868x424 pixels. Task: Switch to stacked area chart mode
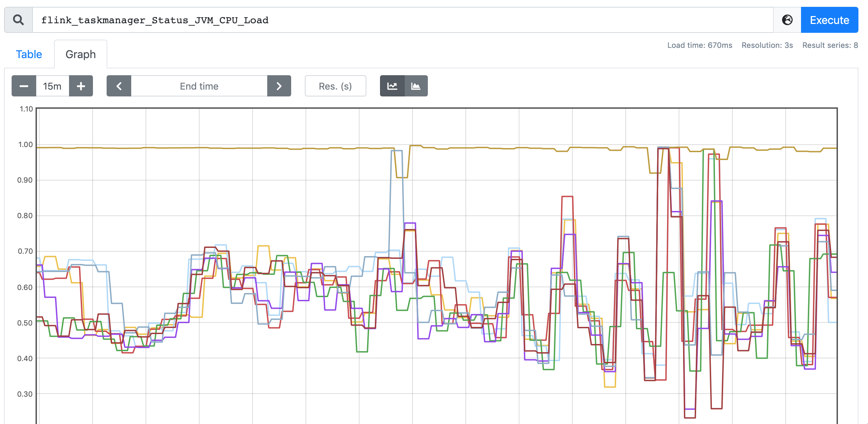pyautogui.click(x=416, y=86)
